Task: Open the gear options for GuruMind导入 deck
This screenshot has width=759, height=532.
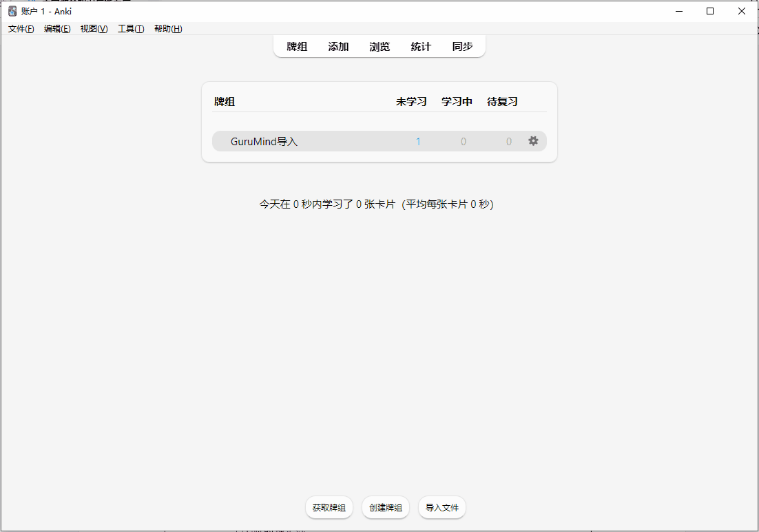Action: coord(533,141)
